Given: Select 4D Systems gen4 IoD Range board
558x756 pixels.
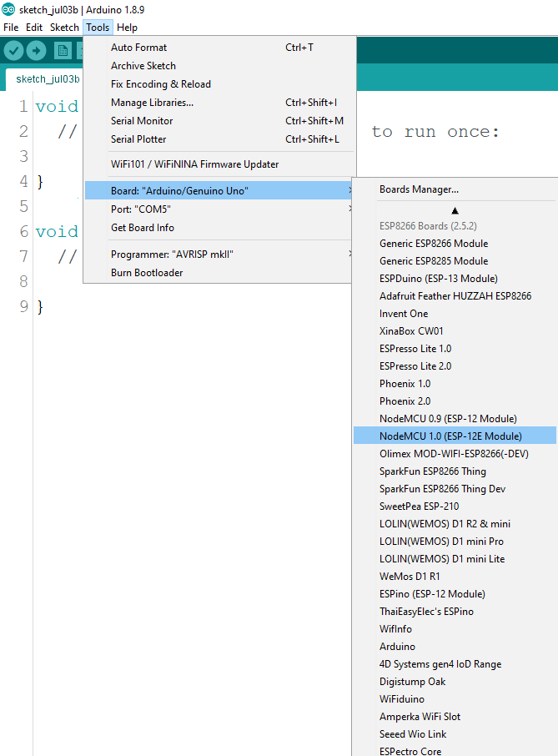Looking at the screenshot, I should click(x=455, y=664).
